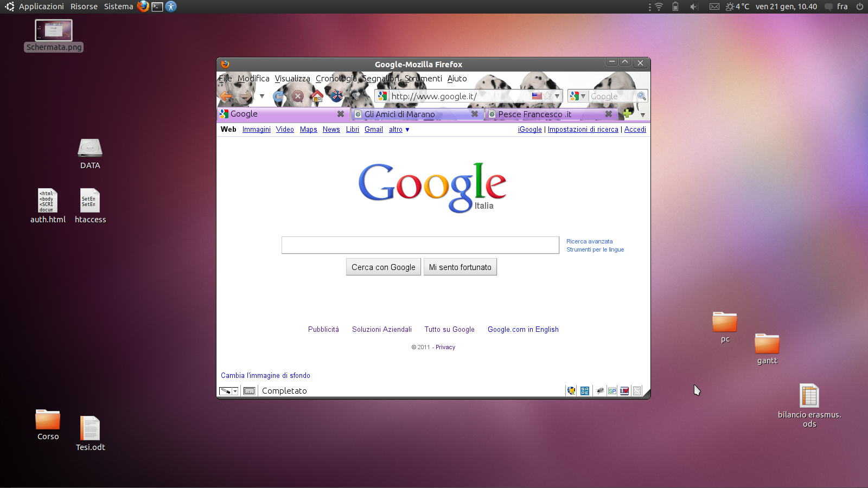
Task: Select the gantt folder on the desktop
Action: (x=767, y=349)
